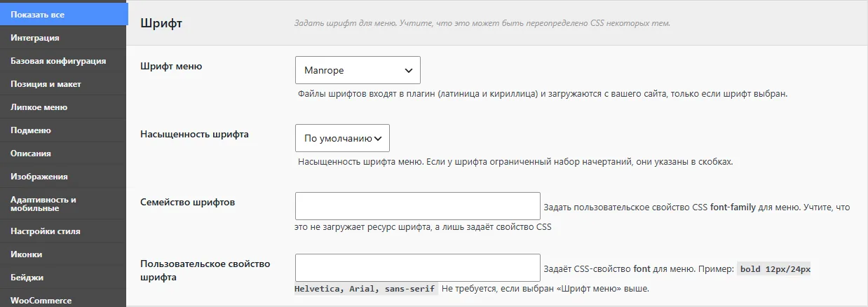Go to Настройки стиля section
Screen dimensions: 868x307
tap(63, 231)
